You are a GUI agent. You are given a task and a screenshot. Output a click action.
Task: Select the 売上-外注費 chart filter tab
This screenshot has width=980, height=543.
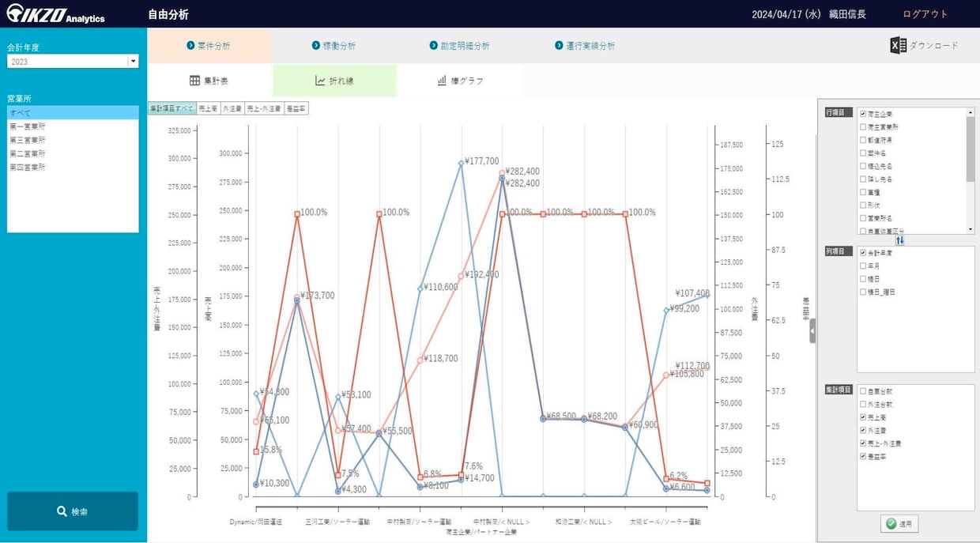click(x=264, y=108)
